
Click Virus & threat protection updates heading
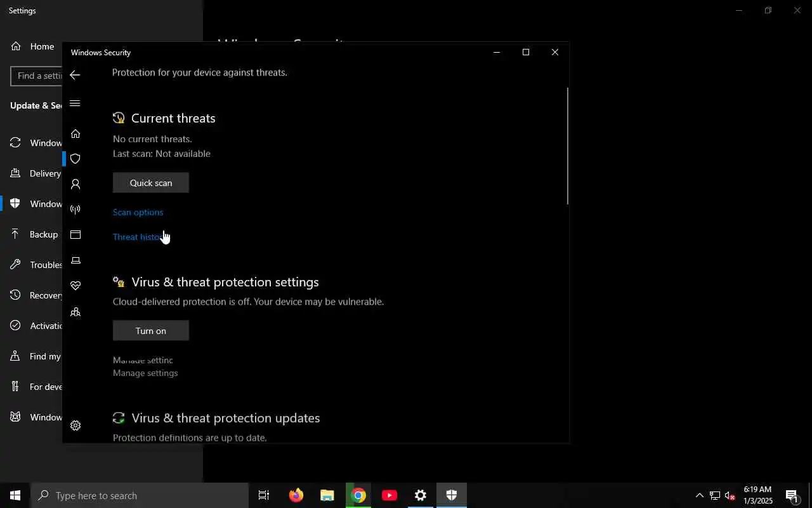225,418
